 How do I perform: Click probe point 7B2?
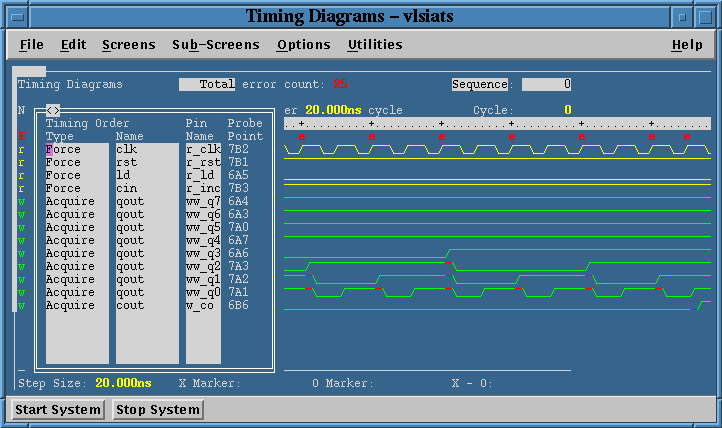[238, 150]
